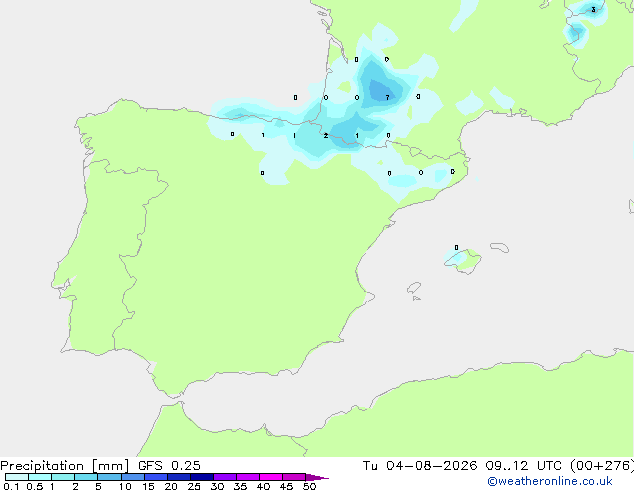Choose the 40–45 mm magenta swatch
Viewport: 634px width, 490px height.
pos(271,477)
